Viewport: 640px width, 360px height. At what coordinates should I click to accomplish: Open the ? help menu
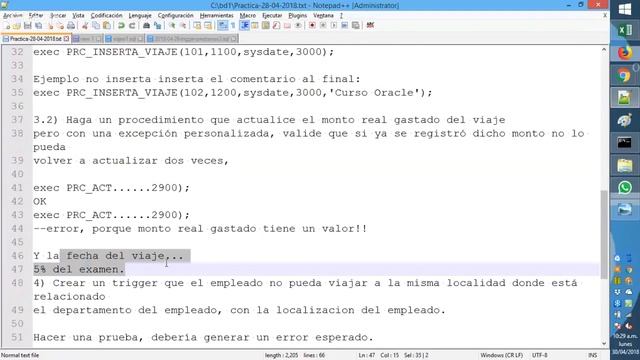tap(341, 16)
